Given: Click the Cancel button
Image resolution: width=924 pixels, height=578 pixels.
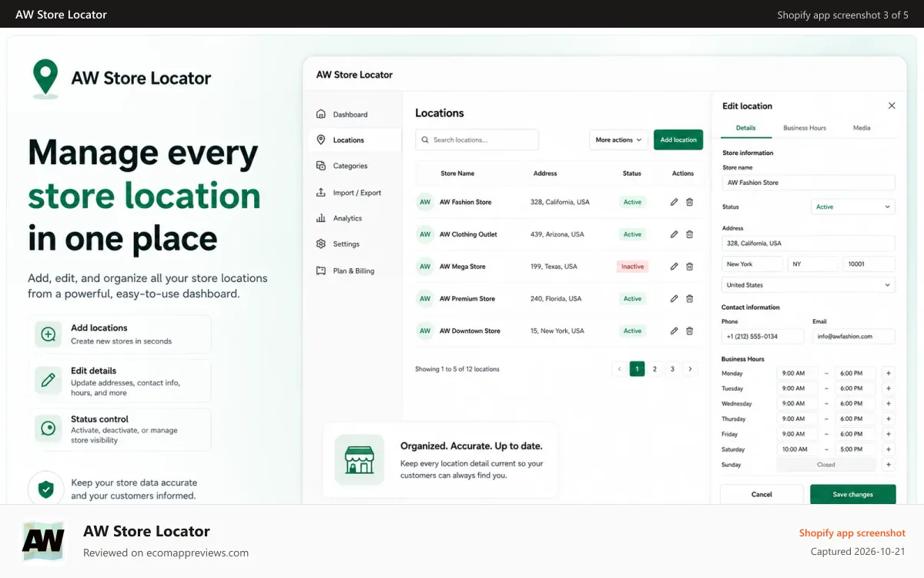Looking at the screenshot, I should tap(762, 495).
